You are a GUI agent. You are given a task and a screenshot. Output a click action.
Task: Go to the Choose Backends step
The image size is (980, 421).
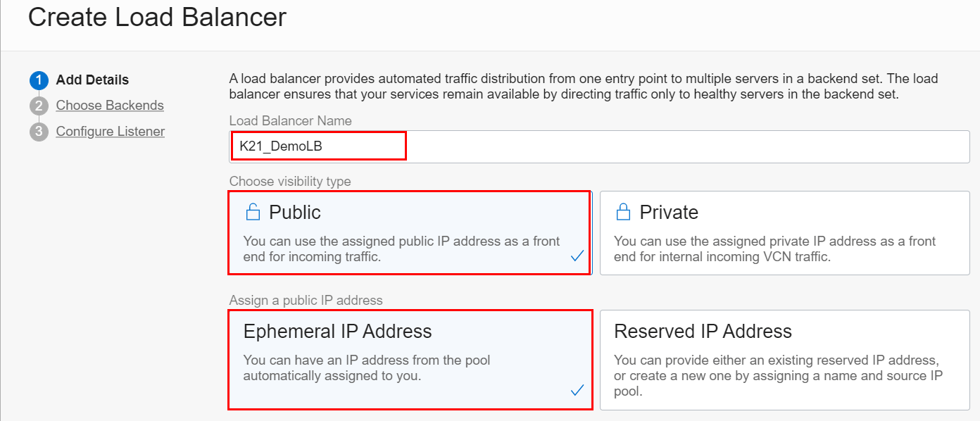[110, 106]
